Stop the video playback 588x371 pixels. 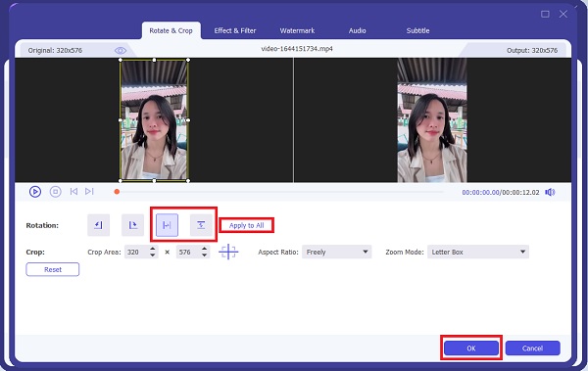(x=56, y=192)
